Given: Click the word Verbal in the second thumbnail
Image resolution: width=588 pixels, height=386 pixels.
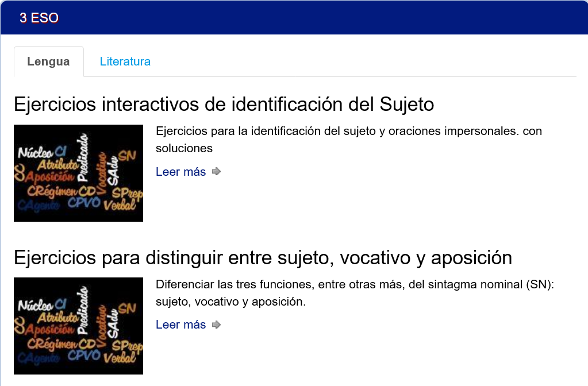Looking at the screenshot, I should pos(120,358).
